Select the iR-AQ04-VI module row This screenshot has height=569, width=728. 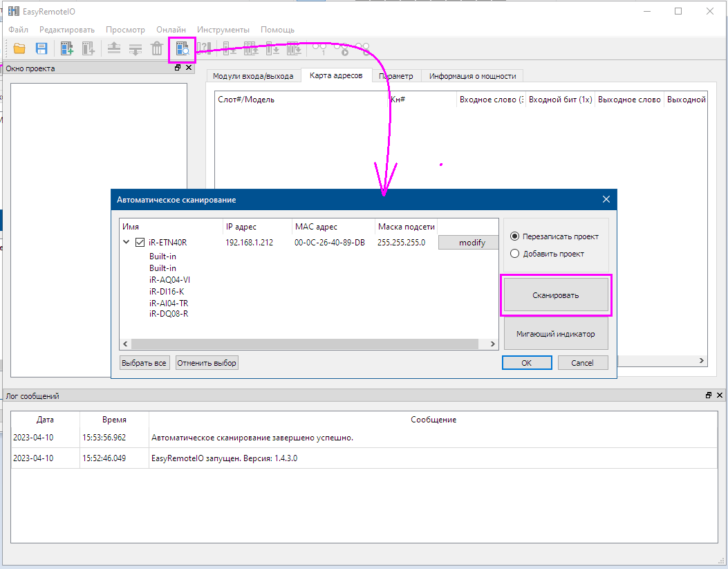click(169, 280)
